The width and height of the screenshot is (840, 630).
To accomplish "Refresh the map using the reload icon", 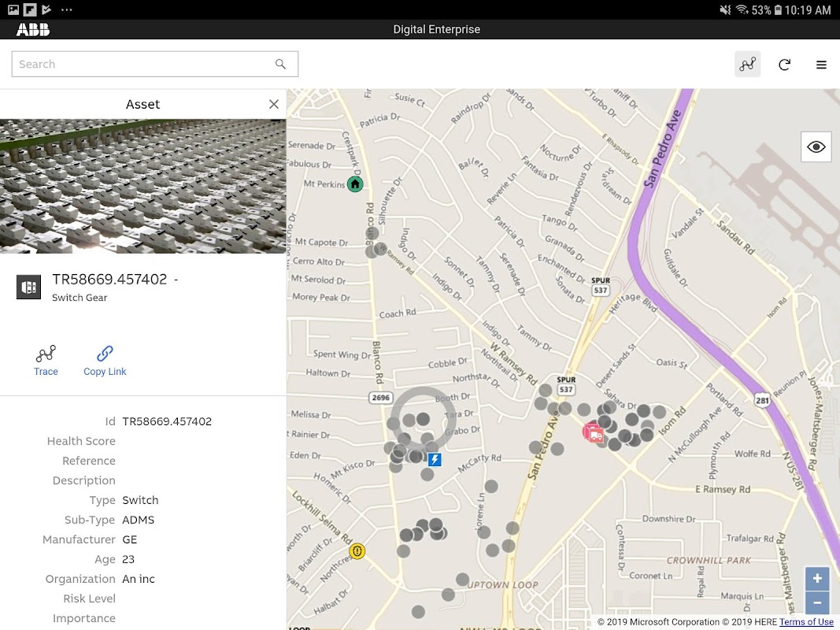I will 784,65.
